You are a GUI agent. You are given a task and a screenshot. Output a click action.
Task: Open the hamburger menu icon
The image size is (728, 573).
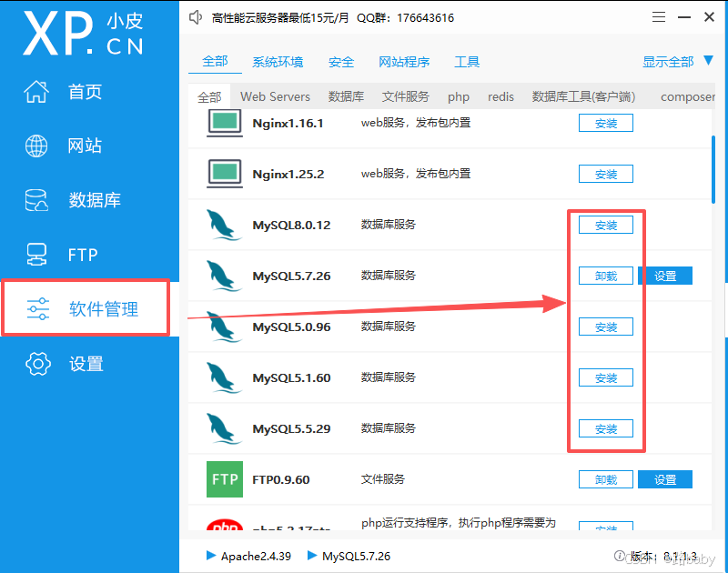coord(658,17)
